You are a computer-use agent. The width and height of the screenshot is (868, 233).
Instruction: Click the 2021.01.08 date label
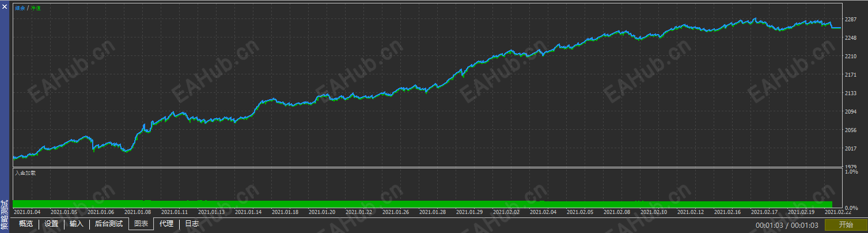click(138, 212)
